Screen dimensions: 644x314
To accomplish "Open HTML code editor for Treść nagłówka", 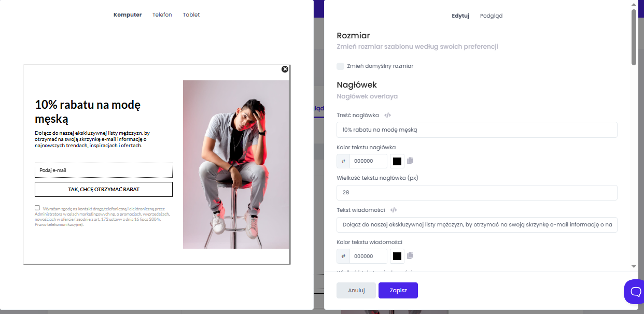I will click(388, 115).
